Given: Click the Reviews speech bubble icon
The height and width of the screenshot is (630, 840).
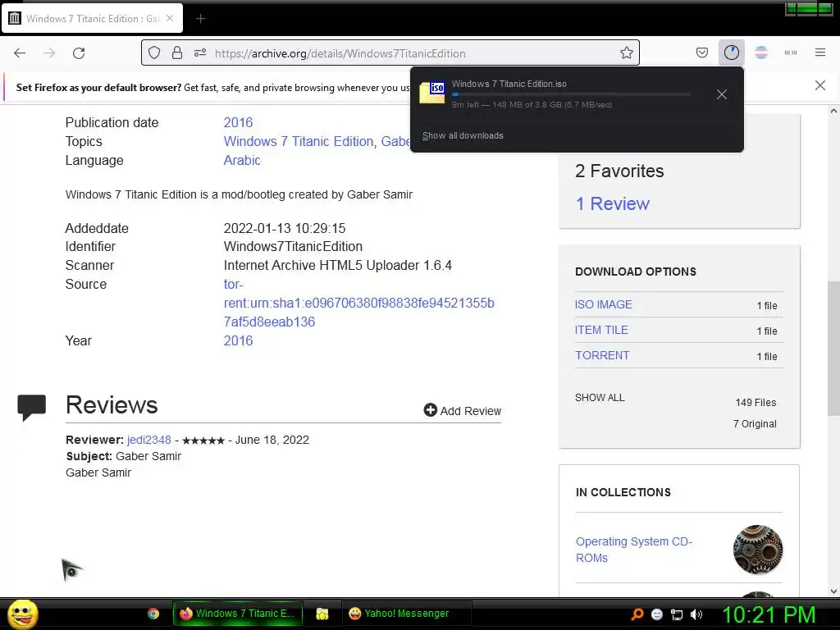Looking at the screenshot, I should (x=32, y=407).
